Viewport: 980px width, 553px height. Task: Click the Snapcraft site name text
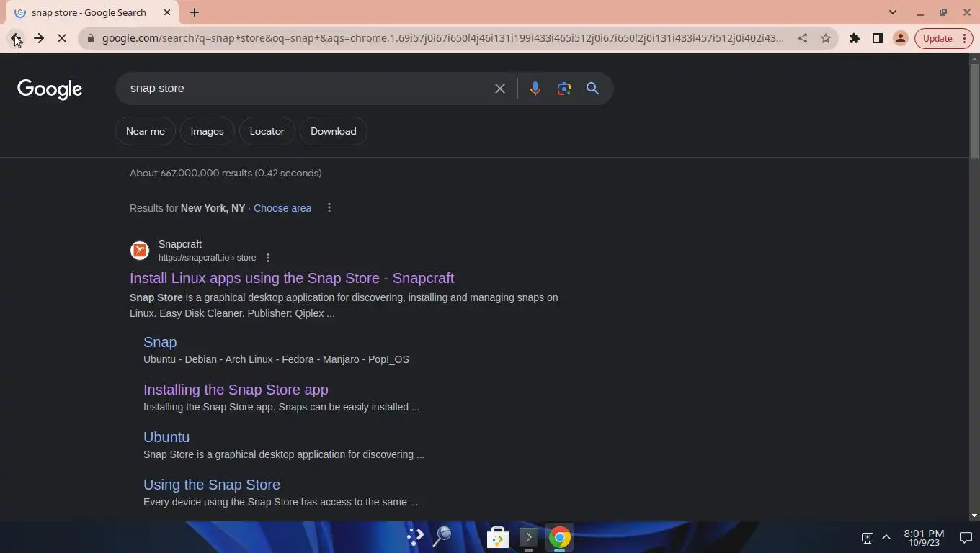click(180, 244)
